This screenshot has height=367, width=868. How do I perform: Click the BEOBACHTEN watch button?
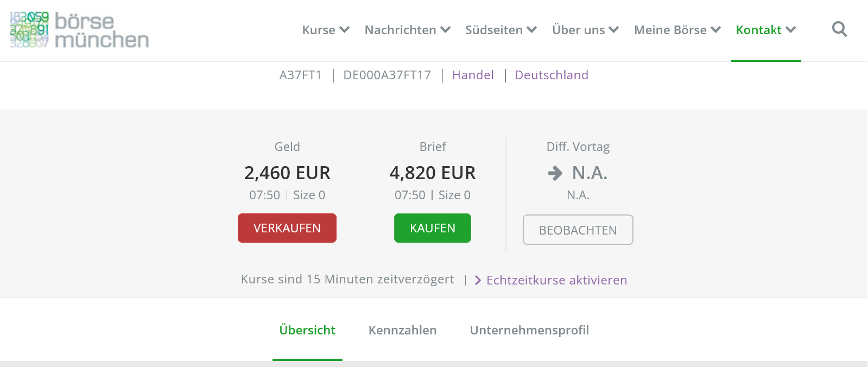pyautogui.click(x=578, y=230)
